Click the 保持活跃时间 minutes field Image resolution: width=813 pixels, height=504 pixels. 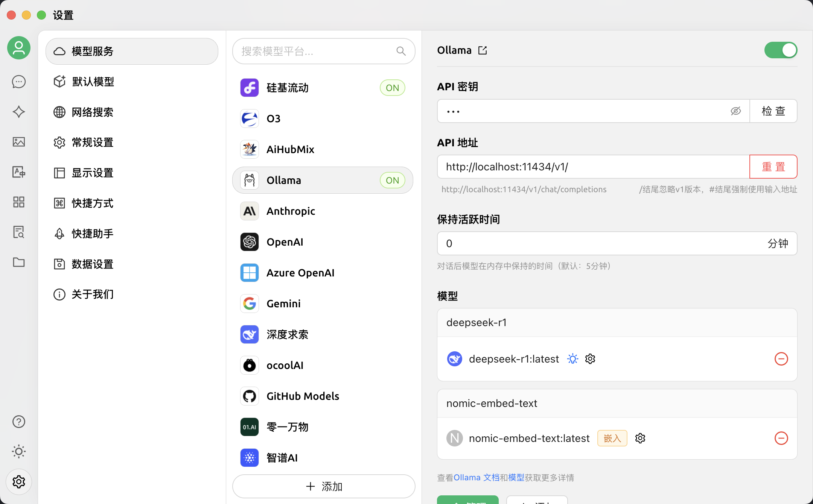[x=617, y=243]
